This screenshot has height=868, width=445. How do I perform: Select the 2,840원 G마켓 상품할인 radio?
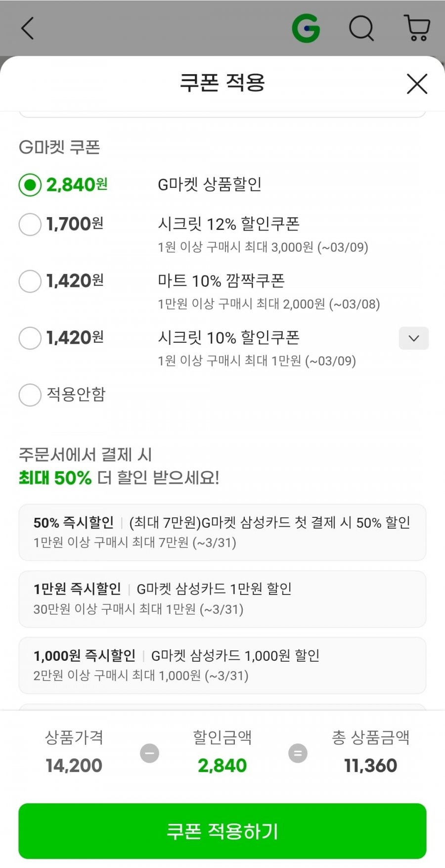coord(30,185)
